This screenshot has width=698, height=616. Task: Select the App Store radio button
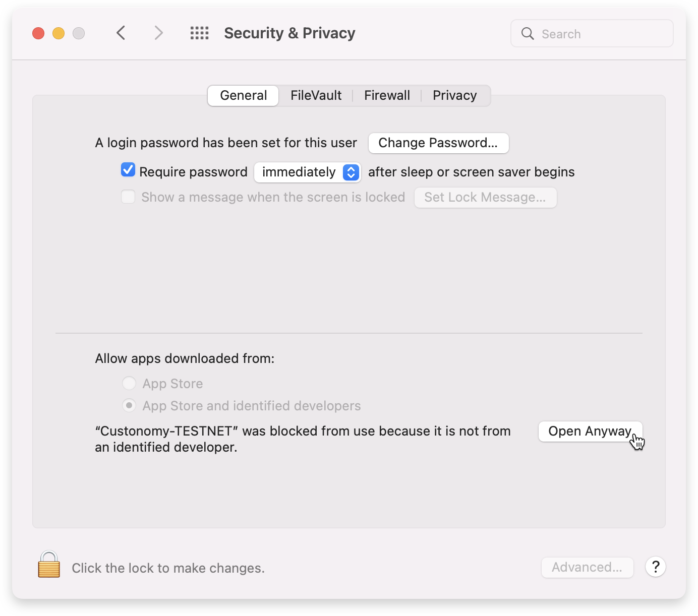[129, 383]
